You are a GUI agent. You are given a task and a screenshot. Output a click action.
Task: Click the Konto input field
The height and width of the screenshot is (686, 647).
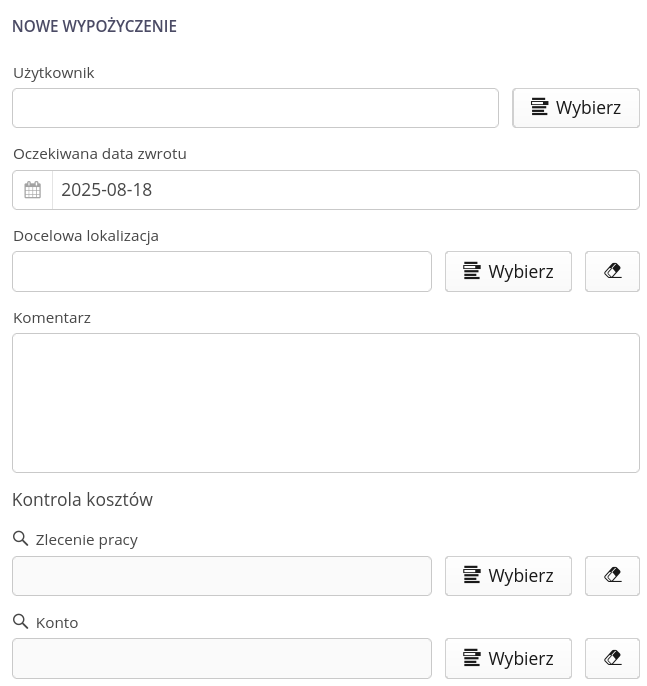tap(222, 658)
